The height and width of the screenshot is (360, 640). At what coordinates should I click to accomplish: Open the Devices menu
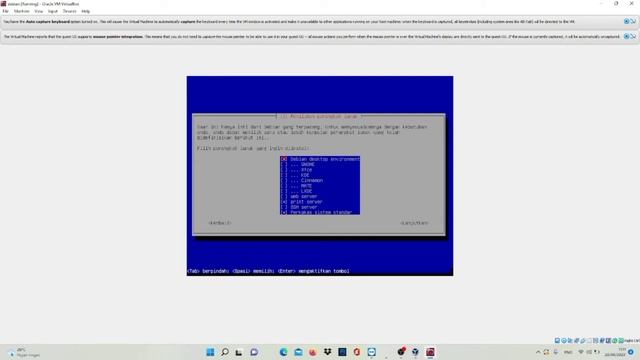(x=69, y=11)
